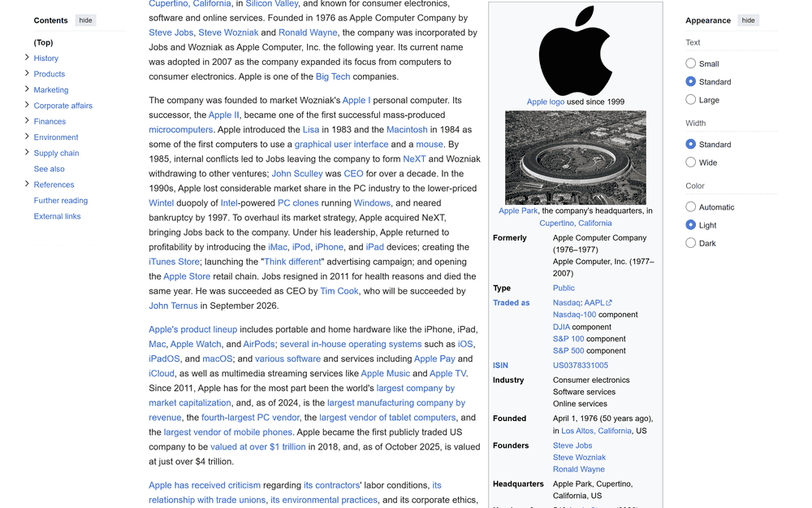Expand the Environment section chevron
Viewport: 812px width, 508px height.
tap(27, 137)
